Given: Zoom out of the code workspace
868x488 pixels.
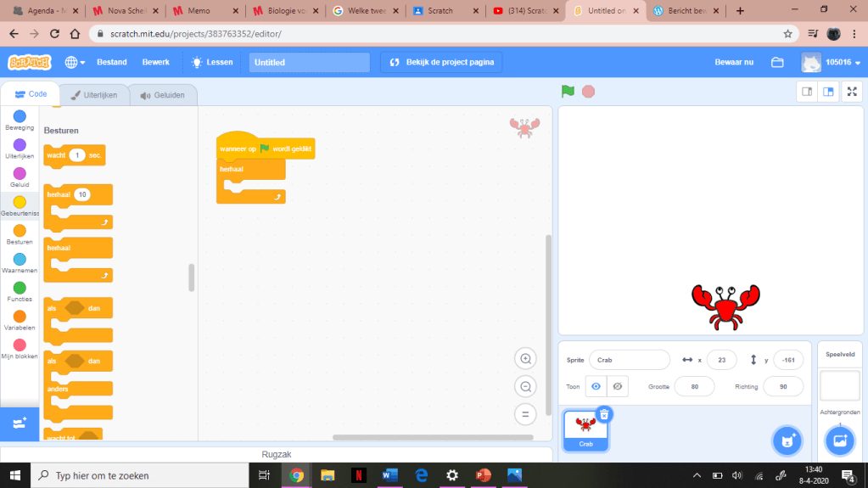Looking at the screenshot, I should 525,387.
